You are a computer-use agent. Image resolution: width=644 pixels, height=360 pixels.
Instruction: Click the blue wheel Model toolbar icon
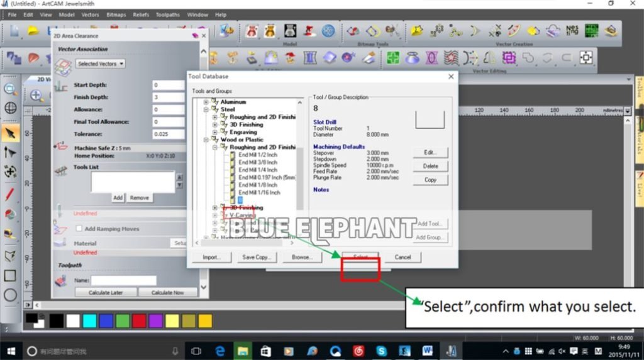pos(328,31)
